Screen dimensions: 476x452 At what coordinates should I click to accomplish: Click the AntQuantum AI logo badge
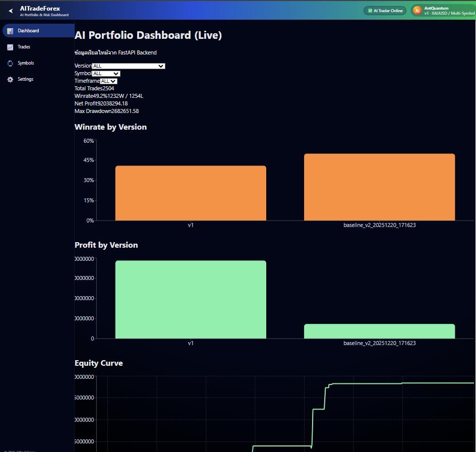coord(416,10)
